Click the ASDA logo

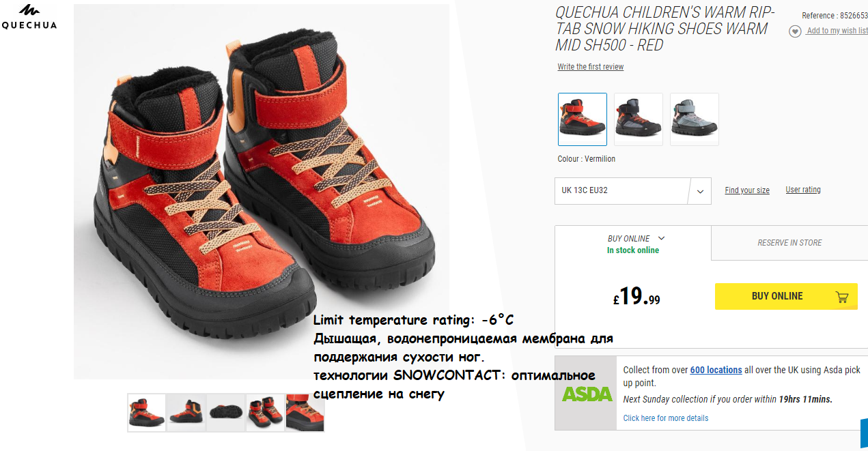coord(587,394)
